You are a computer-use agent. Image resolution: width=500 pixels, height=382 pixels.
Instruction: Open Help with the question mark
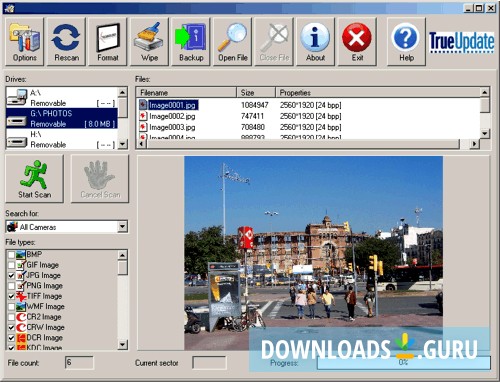(406, 42)
